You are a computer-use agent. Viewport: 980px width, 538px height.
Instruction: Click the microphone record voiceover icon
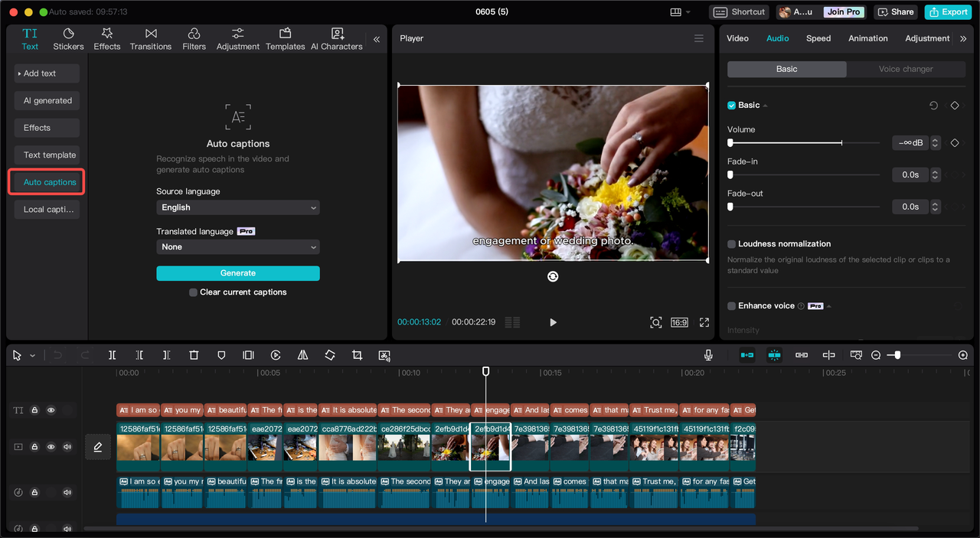[x=708, y=355]
